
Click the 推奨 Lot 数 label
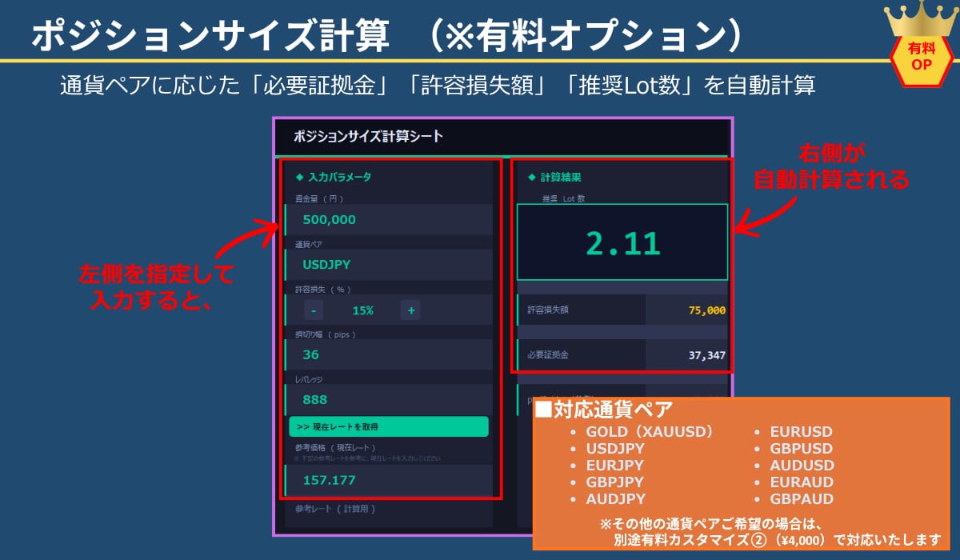click(x=563, y=198)
